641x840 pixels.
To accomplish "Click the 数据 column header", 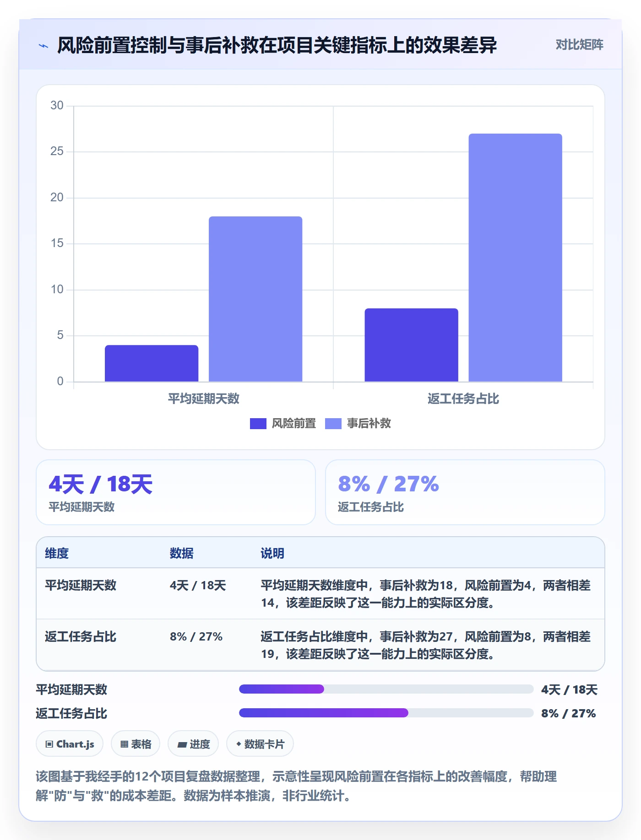I will [181, 553].
